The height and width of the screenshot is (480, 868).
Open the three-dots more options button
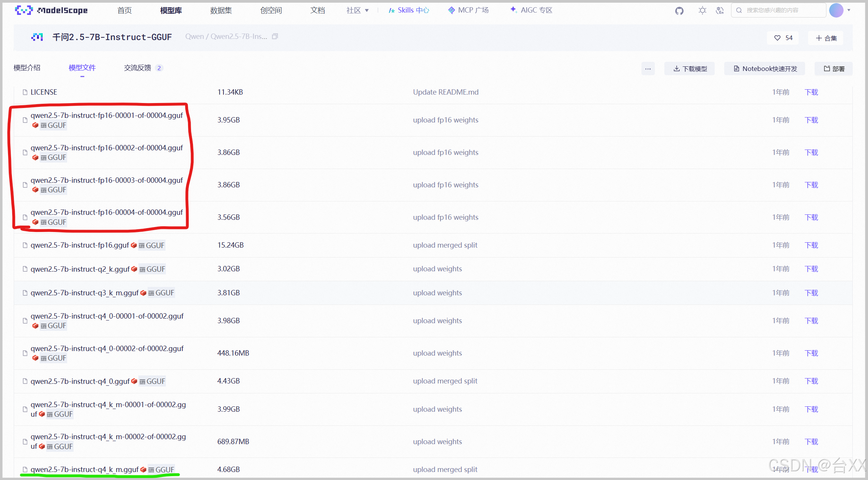pyautogui.click(x=648, y=69)
